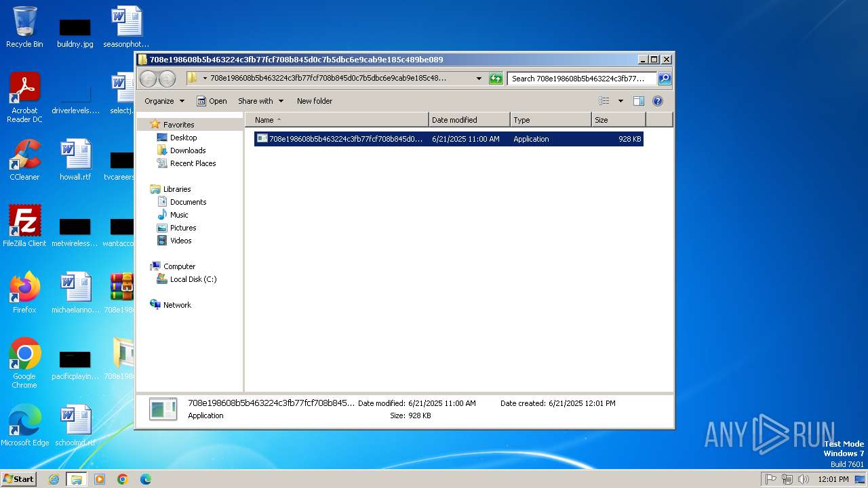Select Libraries in navigation pane
The image size is (868, 488).
177,189
